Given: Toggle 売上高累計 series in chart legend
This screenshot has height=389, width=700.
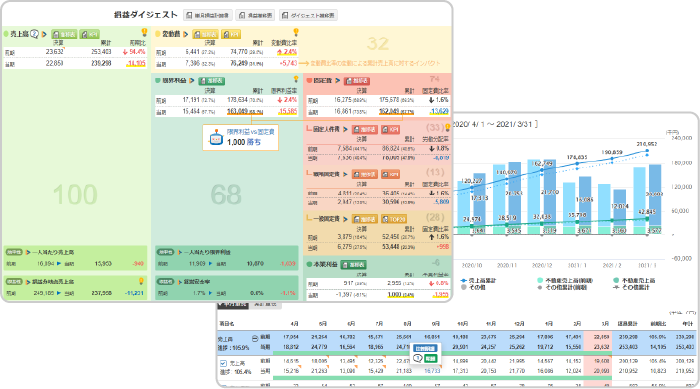Looking at the screenshot, I should (479, 280).
